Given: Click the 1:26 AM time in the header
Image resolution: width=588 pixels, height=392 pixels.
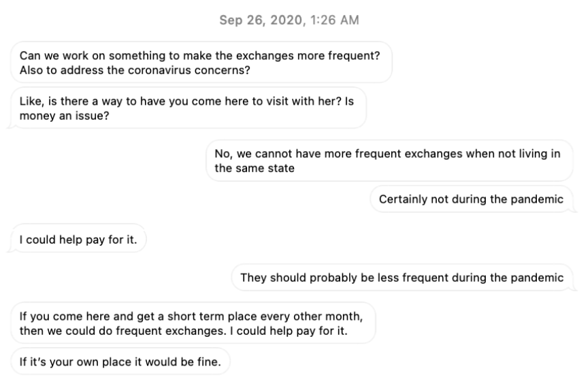Looking at the screenshot, I should pos(336,19).
